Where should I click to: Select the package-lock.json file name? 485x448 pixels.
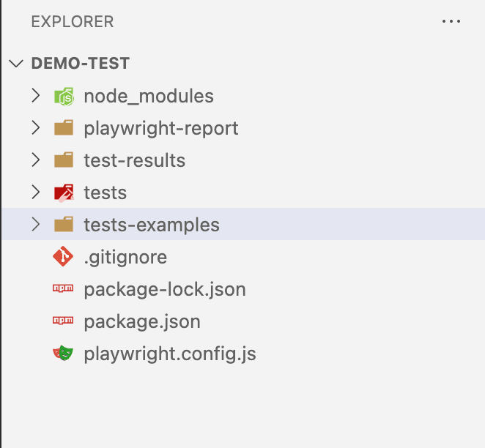[165, 290]
